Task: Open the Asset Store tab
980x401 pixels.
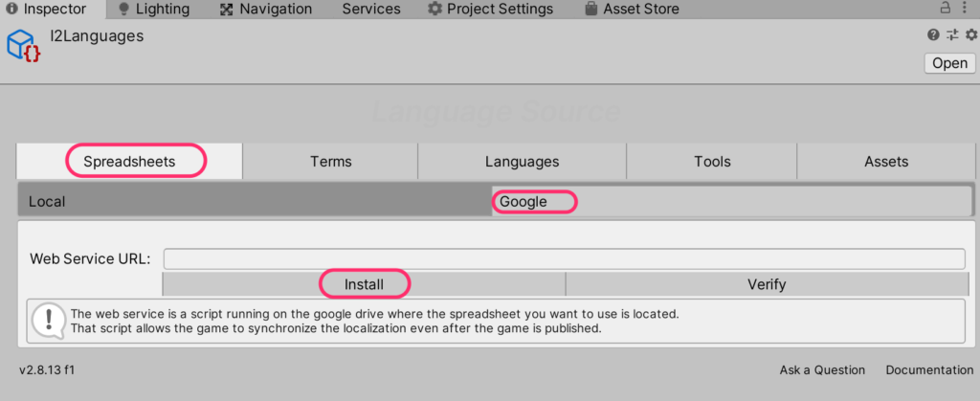Action: point(631,10)
